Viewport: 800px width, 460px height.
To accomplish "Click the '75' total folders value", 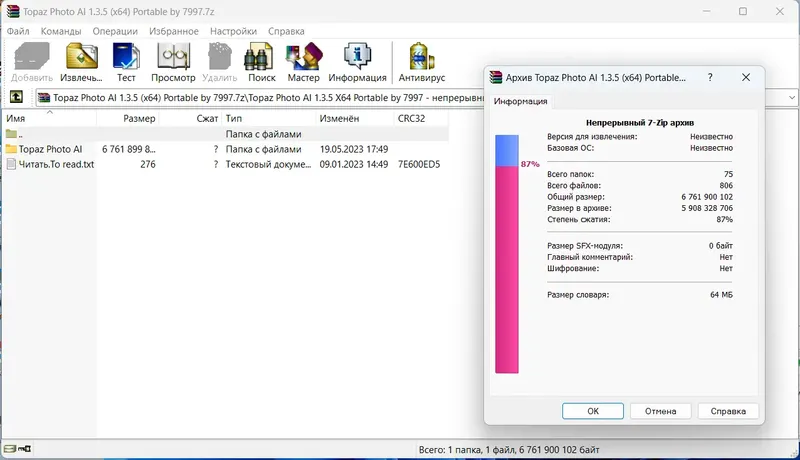I will pyautogui.click(x=729, y=174).
